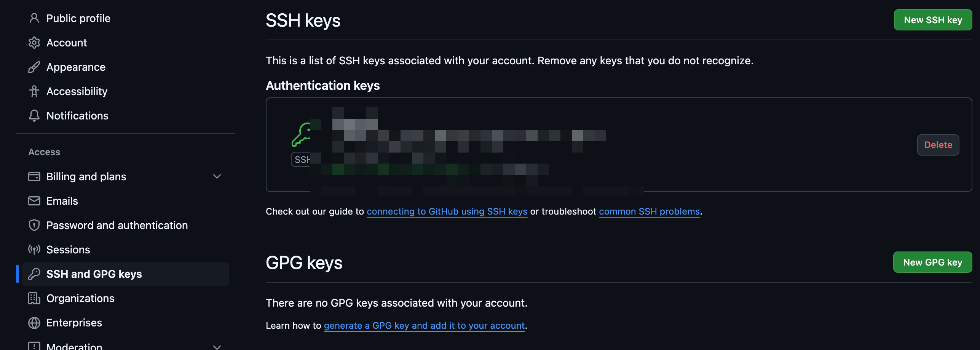Screen dimensions: 980x350
Task: Expand the Billing and plans chevron
Action: tap(217, 177)
